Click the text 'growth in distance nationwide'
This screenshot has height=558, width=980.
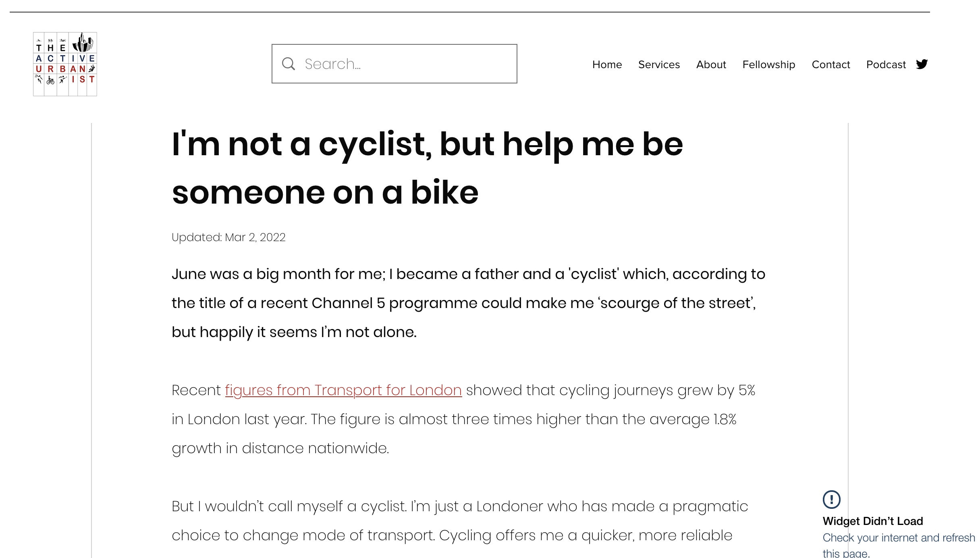(280, 448)
